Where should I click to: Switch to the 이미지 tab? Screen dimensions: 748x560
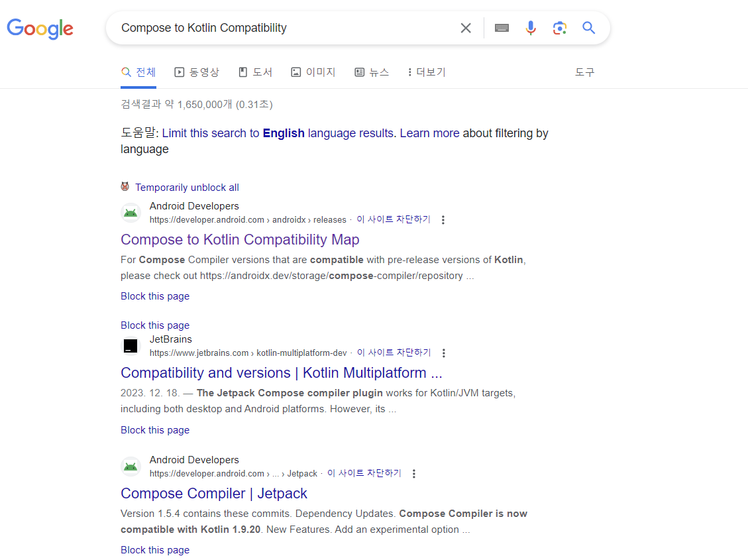tap(313, 72)
